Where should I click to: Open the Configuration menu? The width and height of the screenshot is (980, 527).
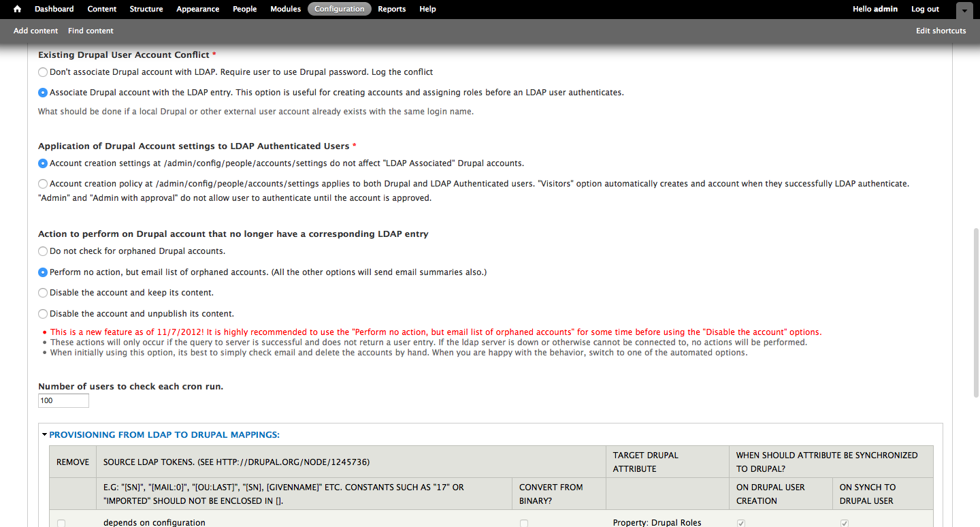tap(340, 9)
